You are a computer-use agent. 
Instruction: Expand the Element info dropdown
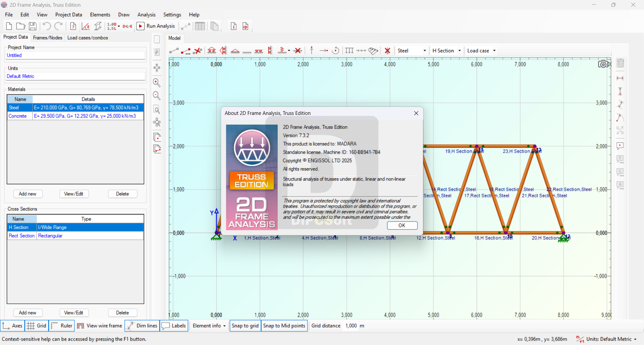pyautogui.click(x=209, y=326)
